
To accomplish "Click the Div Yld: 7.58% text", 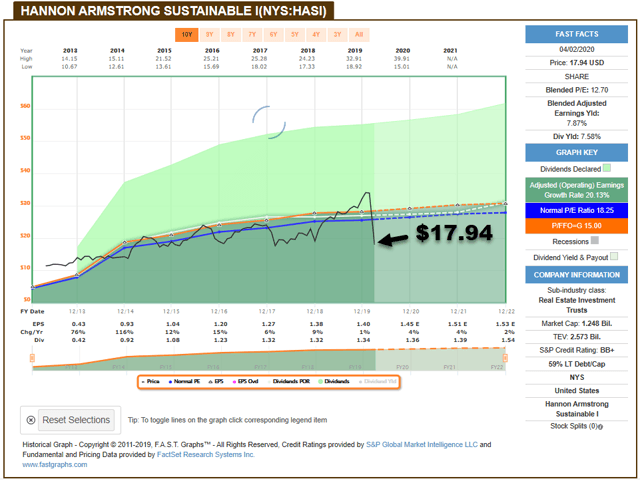I will [577, 136].
